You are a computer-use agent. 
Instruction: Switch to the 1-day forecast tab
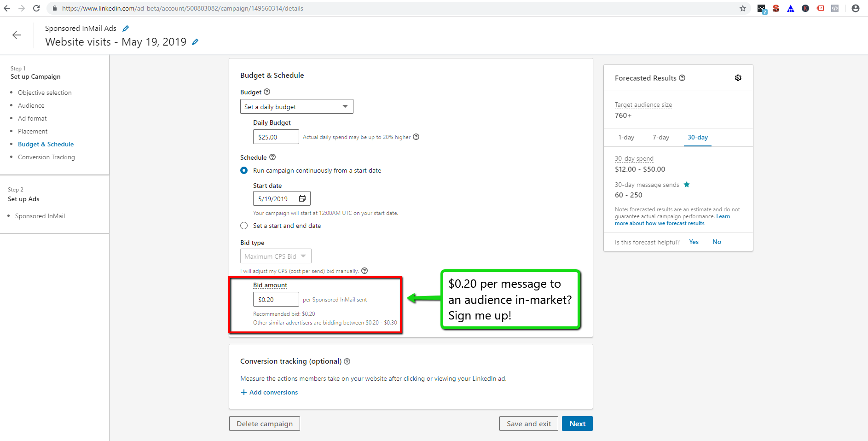pos(626,137)
